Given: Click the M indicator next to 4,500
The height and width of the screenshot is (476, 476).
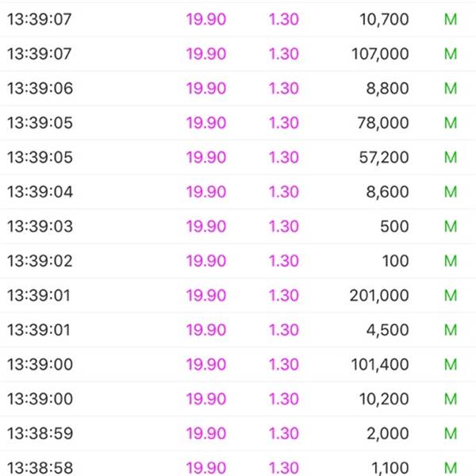Looking at the screenshot, I should pyautogui.click(x=451, y=330).
